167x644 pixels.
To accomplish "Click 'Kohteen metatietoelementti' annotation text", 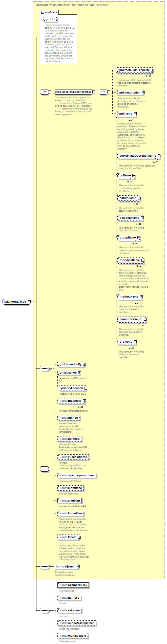I will tap(73, 411).
